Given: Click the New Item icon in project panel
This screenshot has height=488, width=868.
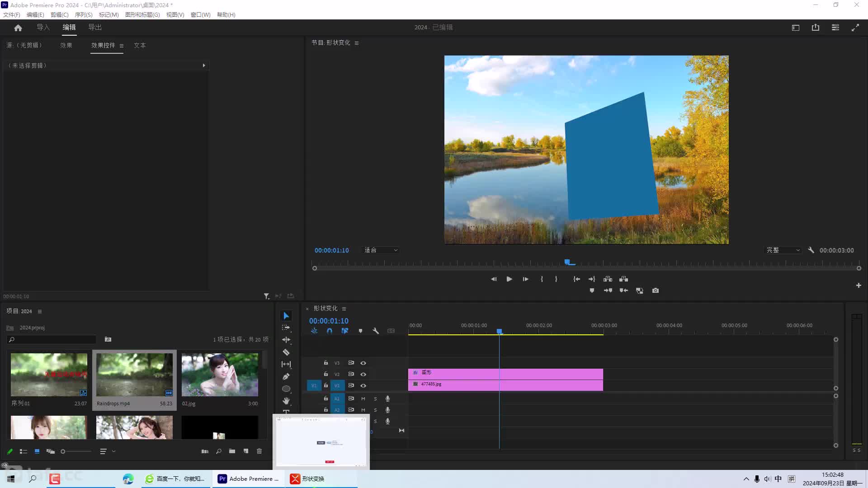Looking at the screenshot, I should click(x=246, y=451).
